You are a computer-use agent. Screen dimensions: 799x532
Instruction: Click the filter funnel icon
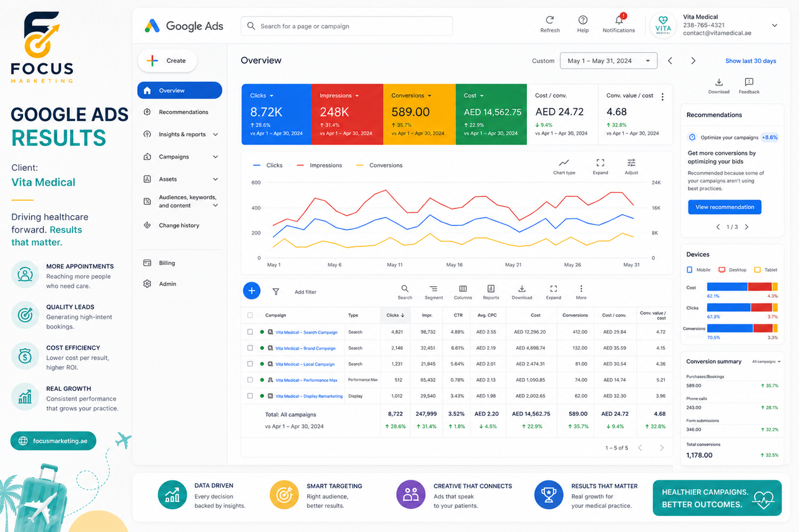pos(276,291)
